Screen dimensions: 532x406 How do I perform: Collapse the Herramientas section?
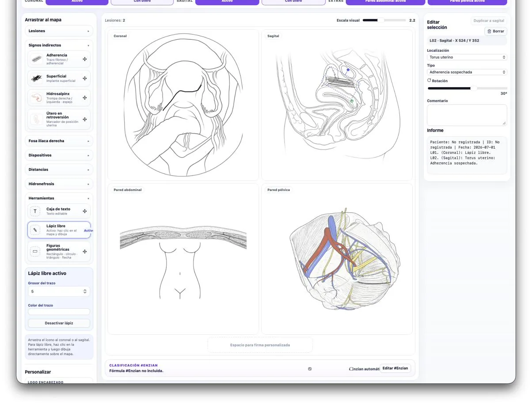pyautogui.click(x=59, y=198)
